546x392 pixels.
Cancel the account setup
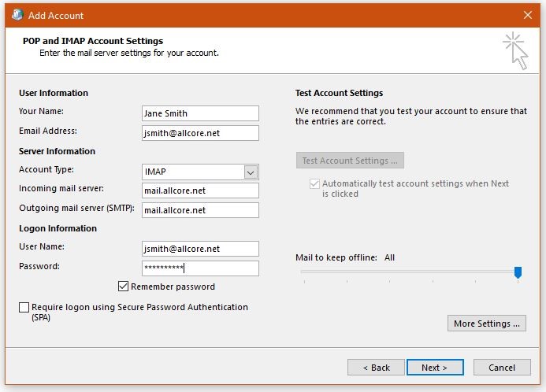click(501, 368)
